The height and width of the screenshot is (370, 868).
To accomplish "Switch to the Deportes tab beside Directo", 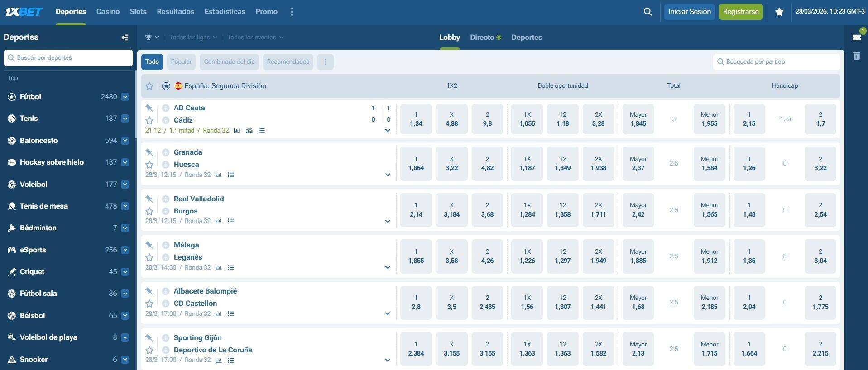I will [x=527, y=38].
